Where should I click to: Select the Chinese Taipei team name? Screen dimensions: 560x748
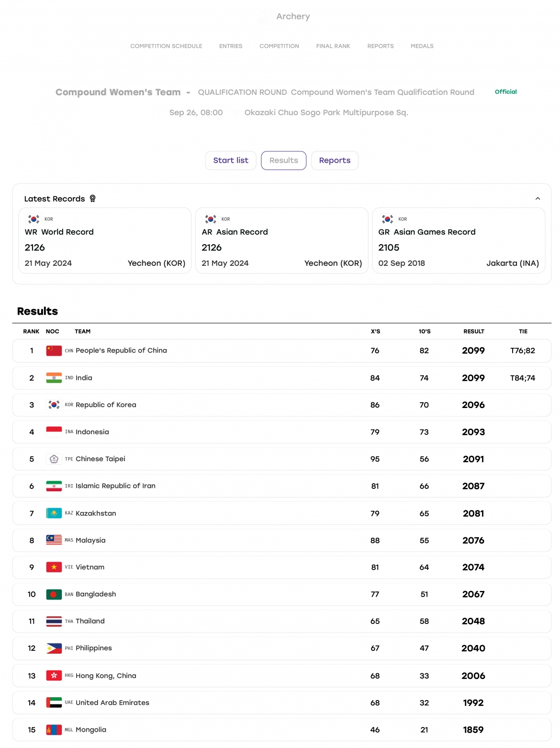[101, 459]
